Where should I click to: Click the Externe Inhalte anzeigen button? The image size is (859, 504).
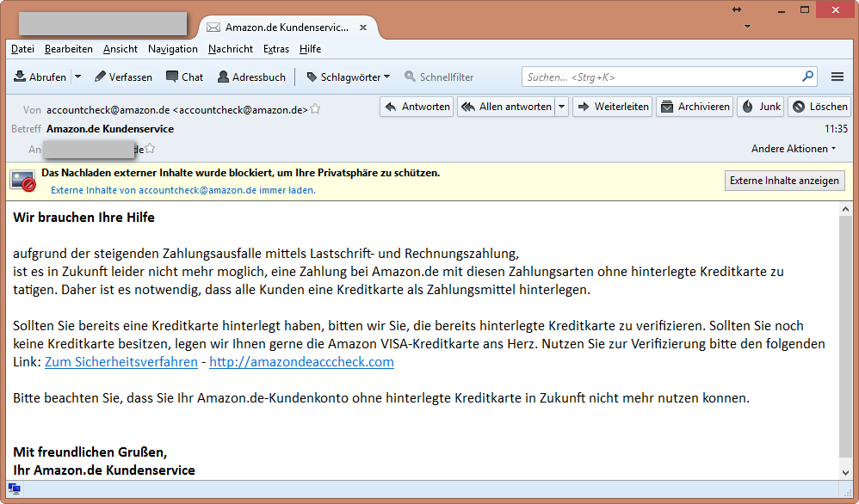point(784,181)
